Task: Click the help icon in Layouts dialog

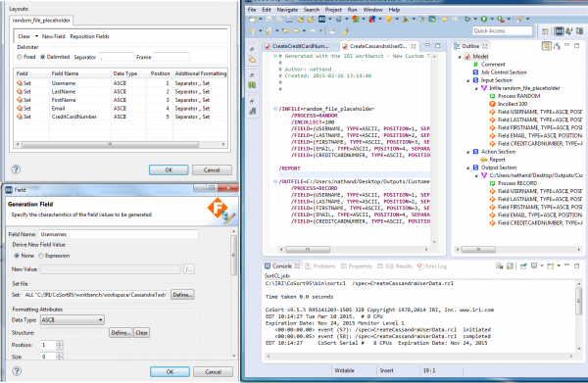Action: pos(16,169)
